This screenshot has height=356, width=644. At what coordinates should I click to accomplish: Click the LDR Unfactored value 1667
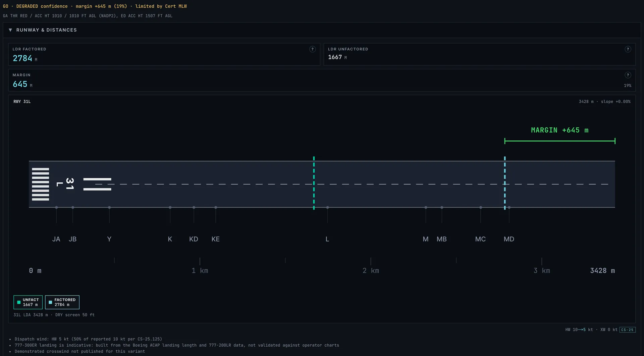[335, 57]
